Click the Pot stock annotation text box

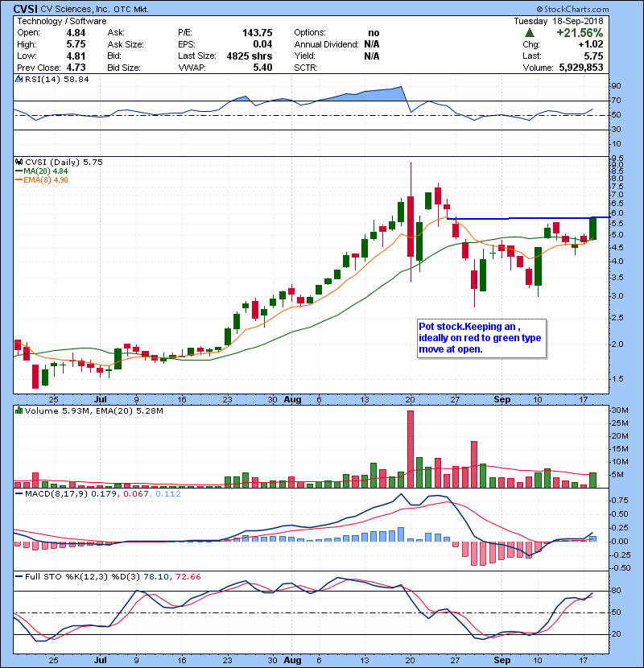click(481, 338)
